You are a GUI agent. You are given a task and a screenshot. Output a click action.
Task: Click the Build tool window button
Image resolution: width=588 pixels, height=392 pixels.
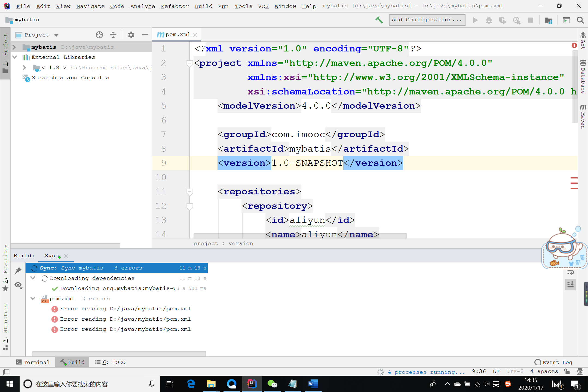pyautogui.click(x=72, y=362)
